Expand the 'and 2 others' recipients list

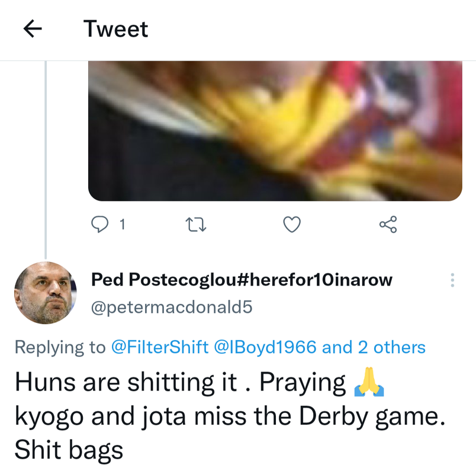374,347
